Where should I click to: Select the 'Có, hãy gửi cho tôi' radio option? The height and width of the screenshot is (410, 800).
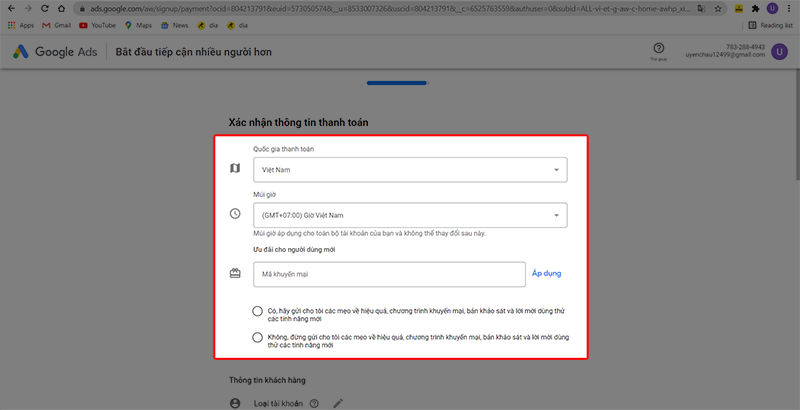(x=259, y=311)
